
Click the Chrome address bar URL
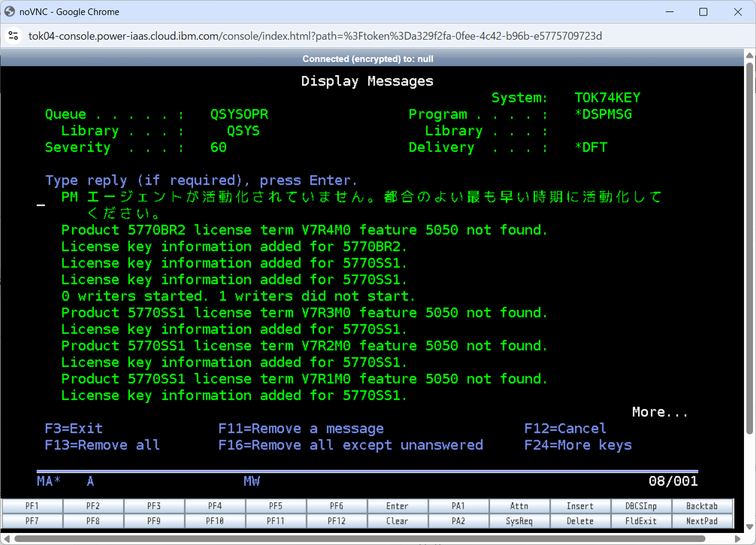315,36
